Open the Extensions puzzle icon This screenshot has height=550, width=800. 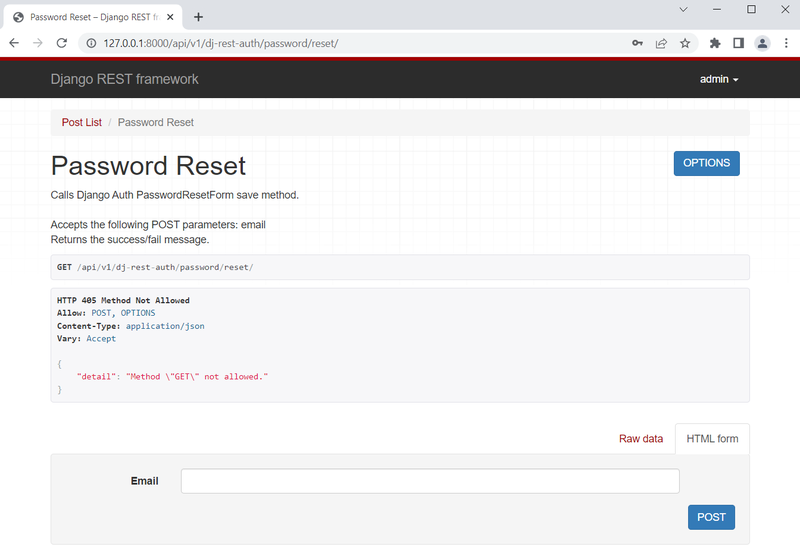[715, 43]
